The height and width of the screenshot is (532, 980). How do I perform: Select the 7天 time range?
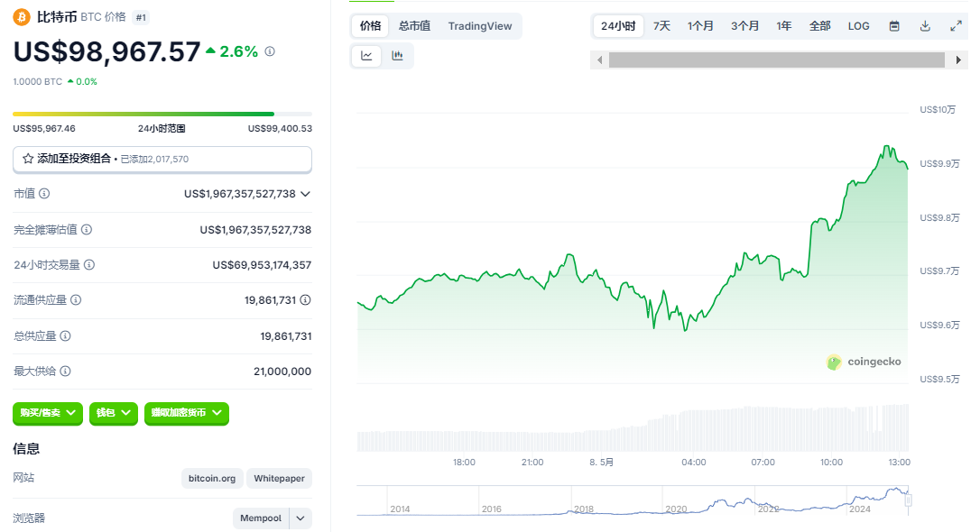[661, 26]
